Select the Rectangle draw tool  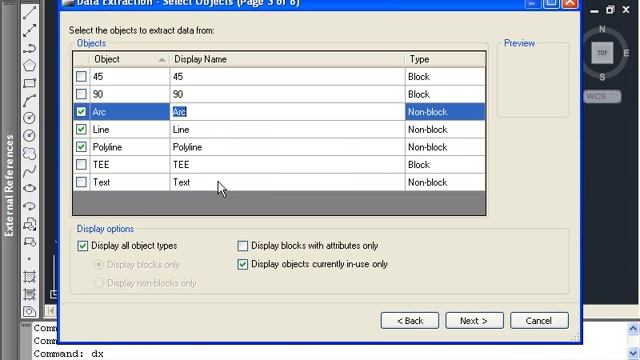[29, 83]
